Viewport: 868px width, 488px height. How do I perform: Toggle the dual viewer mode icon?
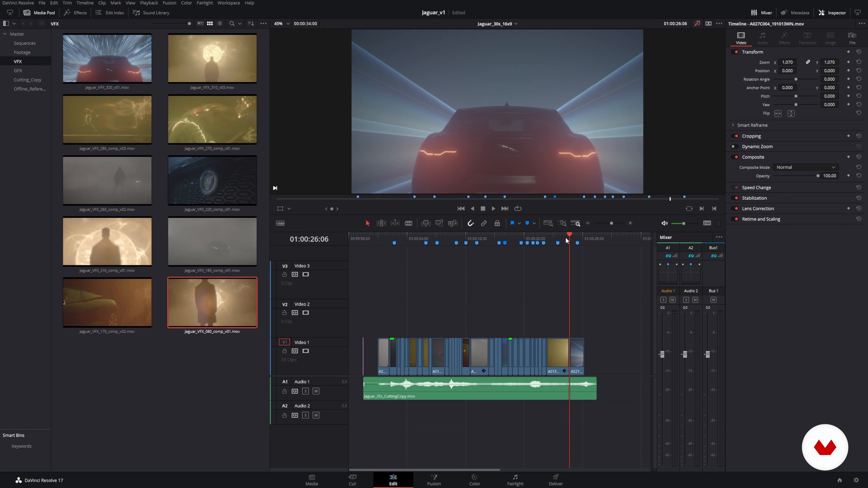(708, 23)
